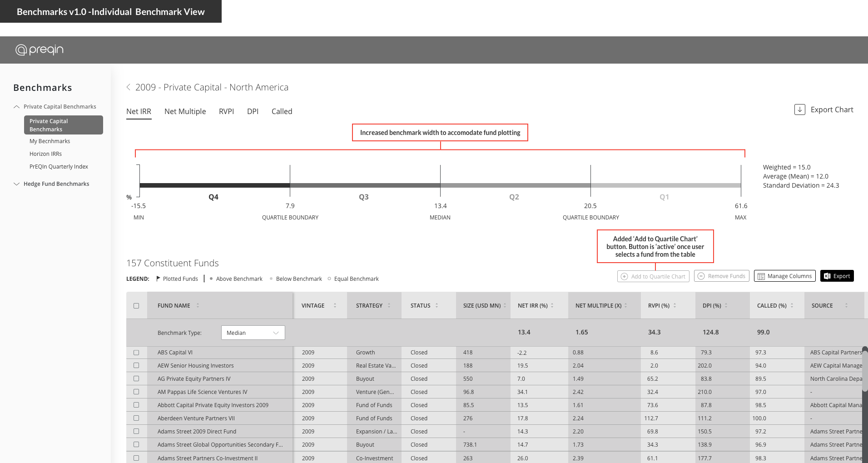868x463 pixels.
Task: Check the AM Pappas Life Science Ventures checkbox
Action: (136, 392)
